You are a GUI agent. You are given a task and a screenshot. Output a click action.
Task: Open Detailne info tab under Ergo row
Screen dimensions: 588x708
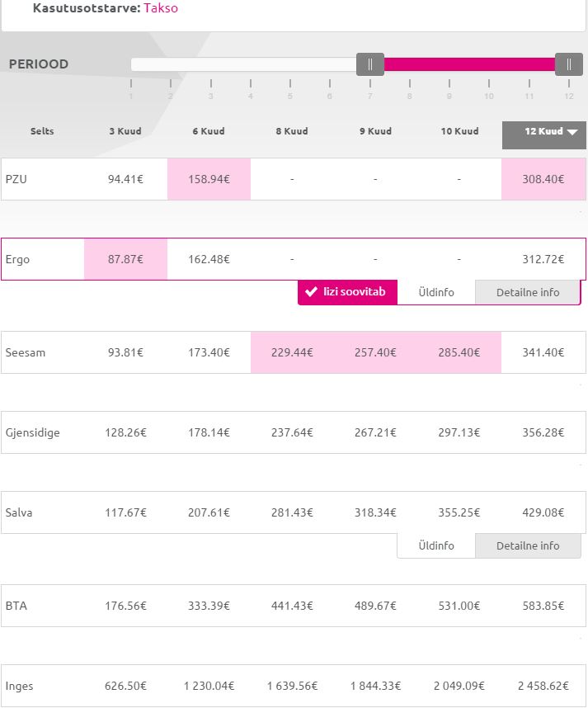(x=528, y=292)
